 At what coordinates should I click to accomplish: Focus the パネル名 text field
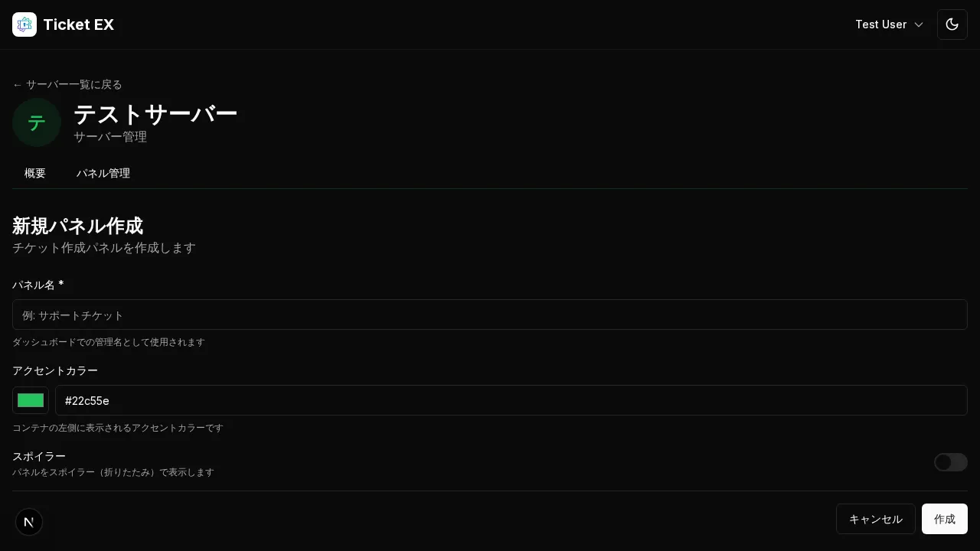click(490, 315)
